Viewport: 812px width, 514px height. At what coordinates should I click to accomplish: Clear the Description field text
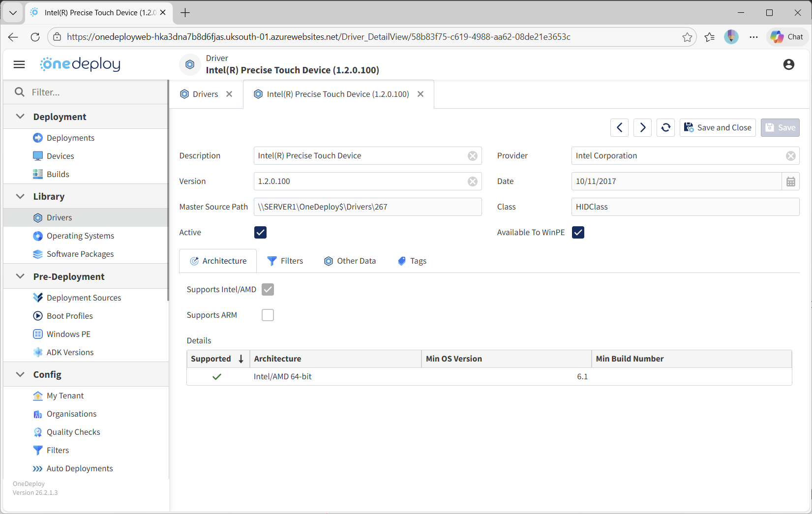(472, 156)
